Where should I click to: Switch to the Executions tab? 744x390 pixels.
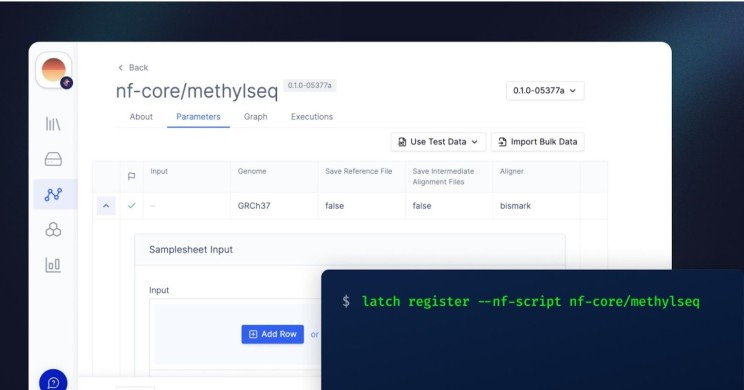(x=312, y=117)
